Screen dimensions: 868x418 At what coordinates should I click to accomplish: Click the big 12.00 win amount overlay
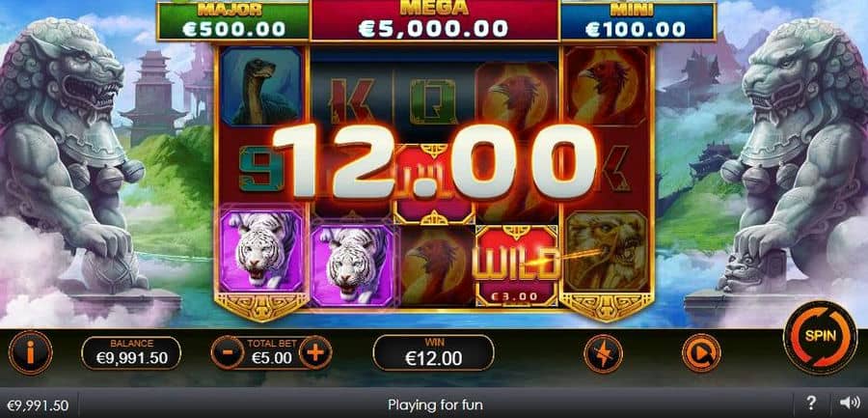[435, 162]
